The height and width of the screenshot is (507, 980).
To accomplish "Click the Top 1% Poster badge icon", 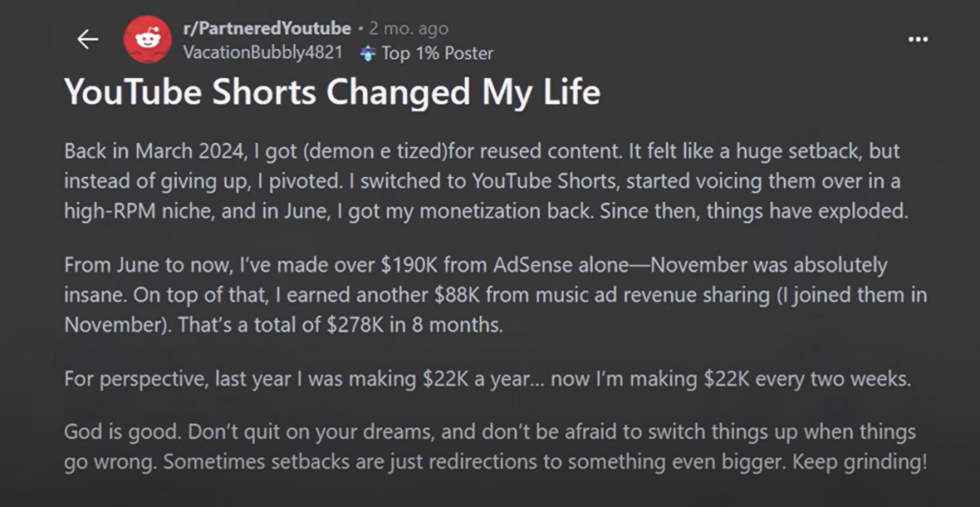I will 367,54.
